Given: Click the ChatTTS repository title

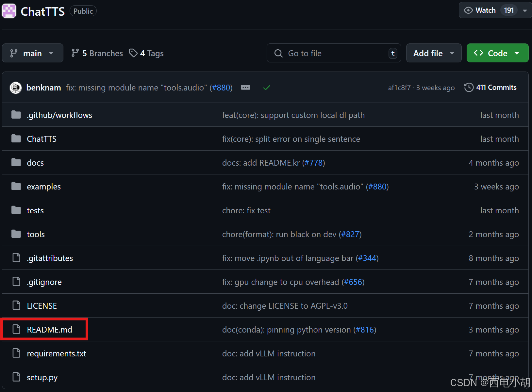Looking at the screenshot, I should pos(43,11).
